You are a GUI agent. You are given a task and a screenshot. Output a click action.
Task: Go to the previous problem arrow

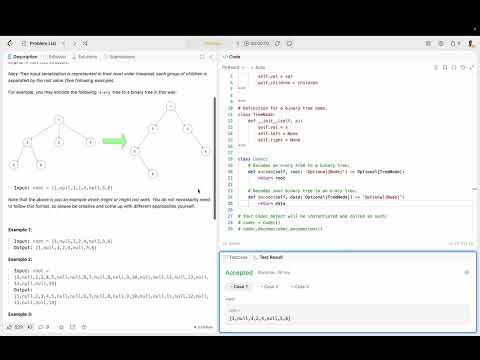pos(63,43)
